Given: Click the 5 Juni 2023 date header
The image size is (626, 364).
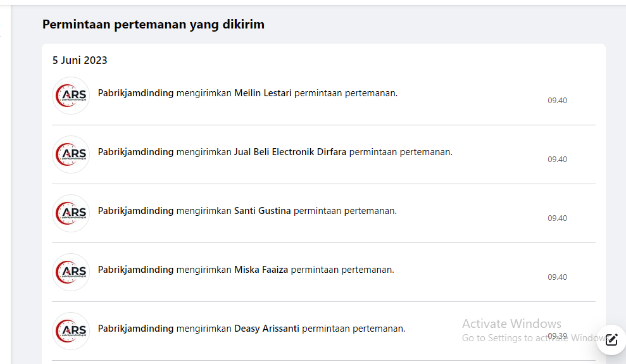Looking at the screenshot, I should click(80, 61).
